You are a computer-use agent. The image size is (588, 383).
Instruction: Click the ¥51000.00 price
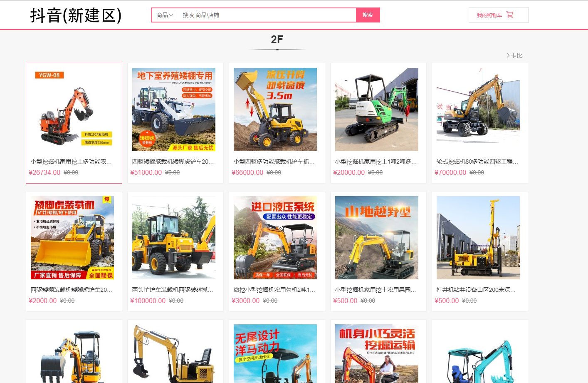coord(146,172)
